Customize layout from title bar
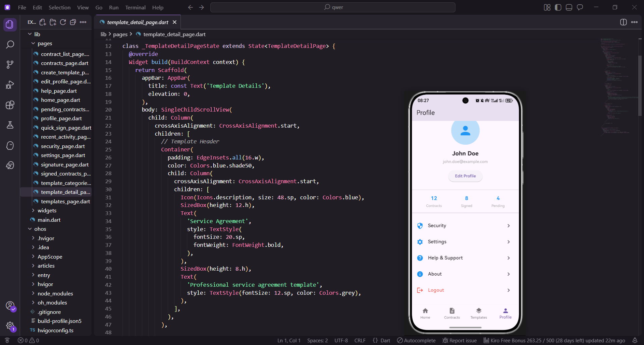This screenshot has height=345, width=644. pos(547,7)
